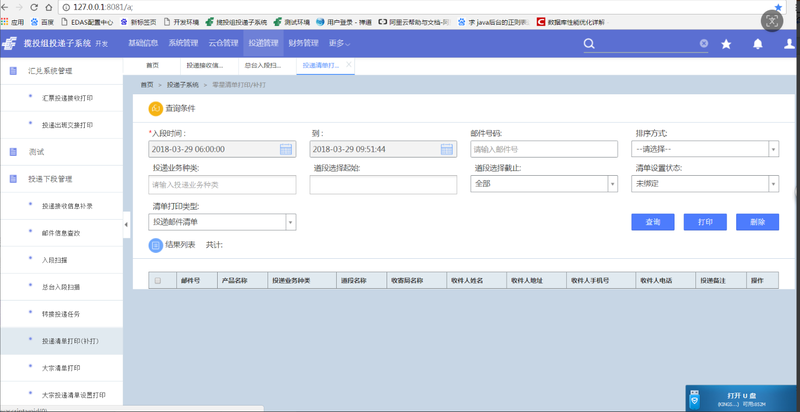
Task: Open the 道段选择截止 dropdown showing 全部
Action: (x=544, y=184)
